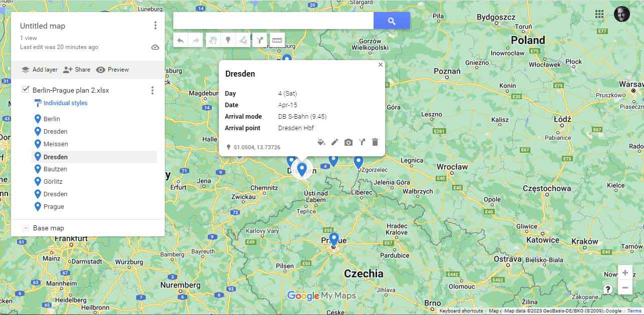Select the Draw a line tool
The width and height of the screenshot is (644, 315).
(243, 41)
